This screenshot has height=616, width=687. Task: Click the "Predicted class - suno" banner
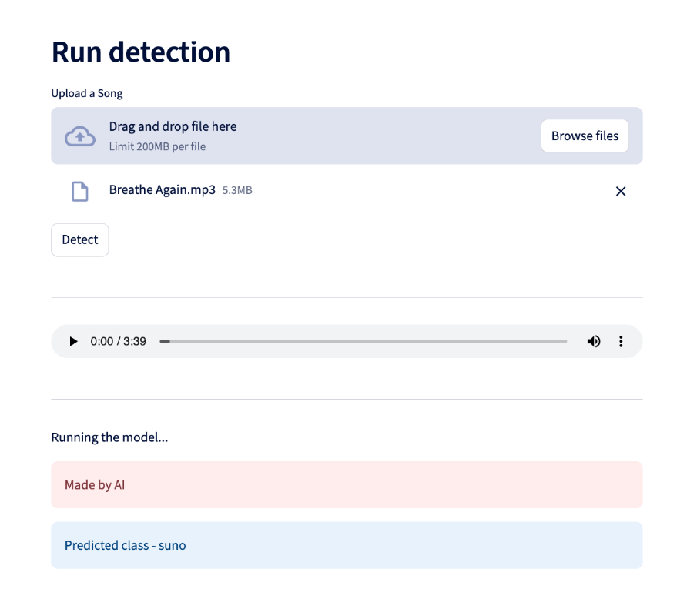click(x=347, y=545)
